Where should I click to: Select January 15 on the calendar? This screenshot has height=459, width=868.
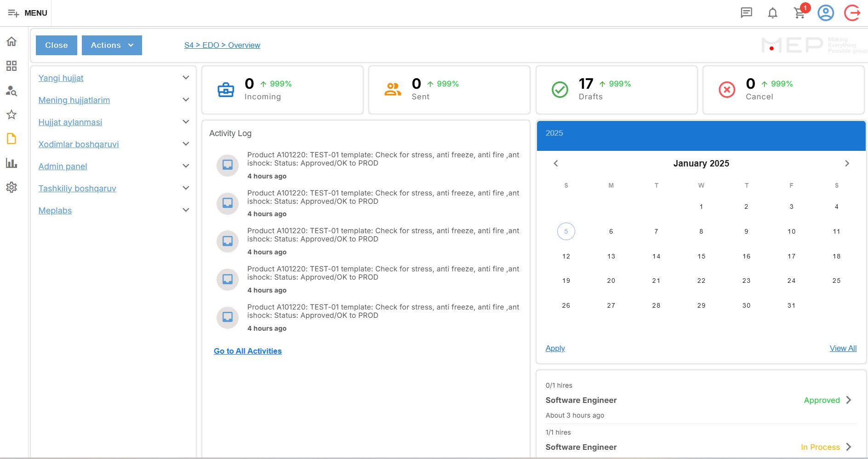[x=701, y=256]
